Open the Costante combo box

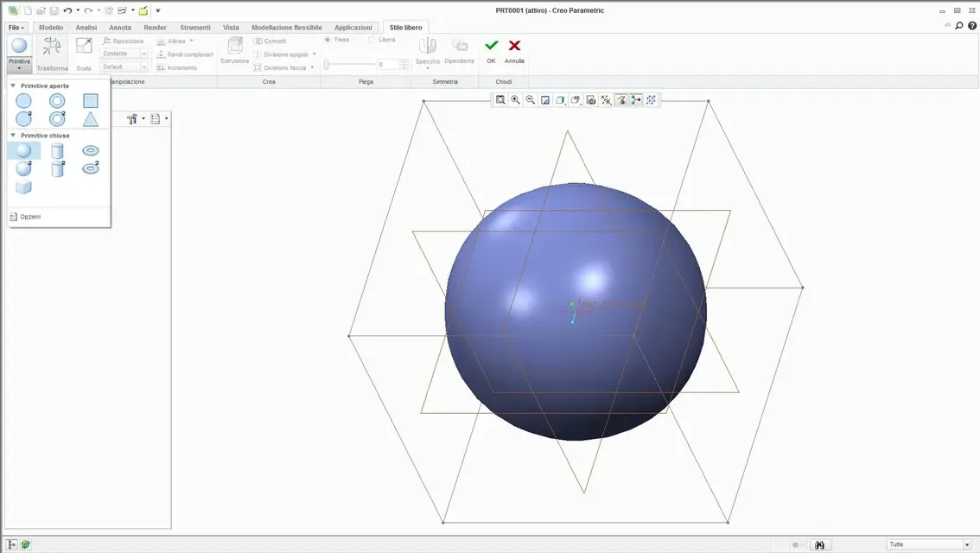pos(124,54)
